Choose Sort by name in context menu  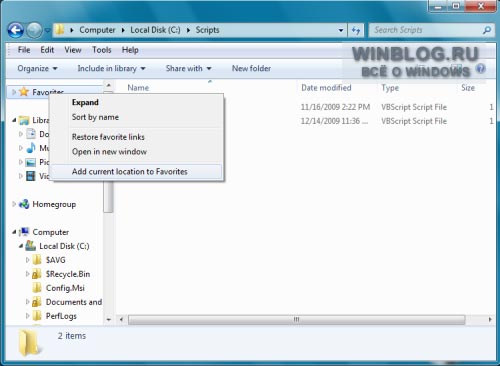pyautogui.click(x=137, y=117)
